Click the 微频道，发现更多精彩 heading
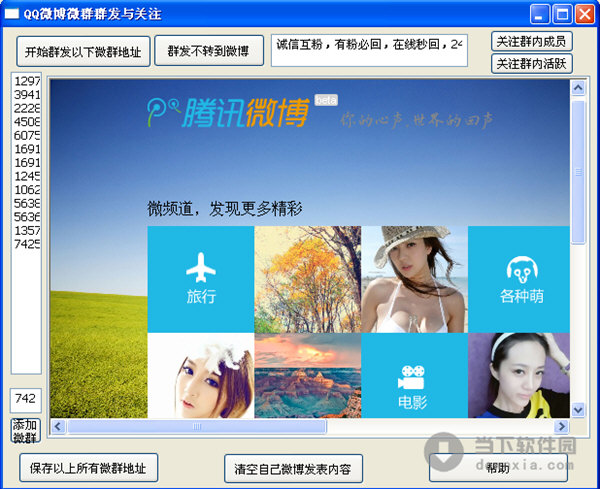Screen dimensions: 600x489 point(225,209)
